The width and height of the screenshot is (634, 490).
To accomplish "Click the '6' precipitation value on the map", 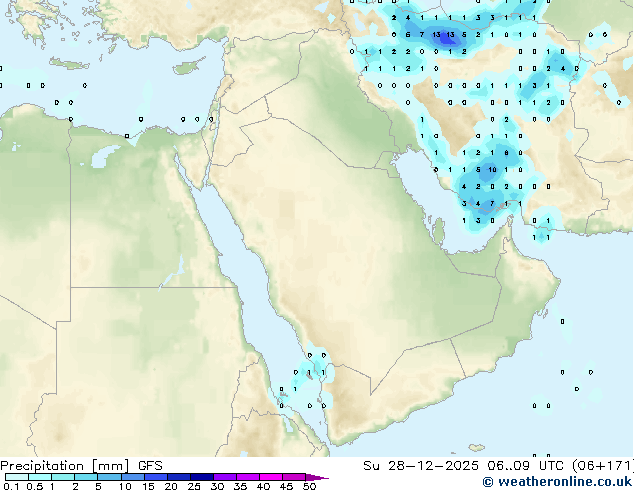I will point(408,35).
